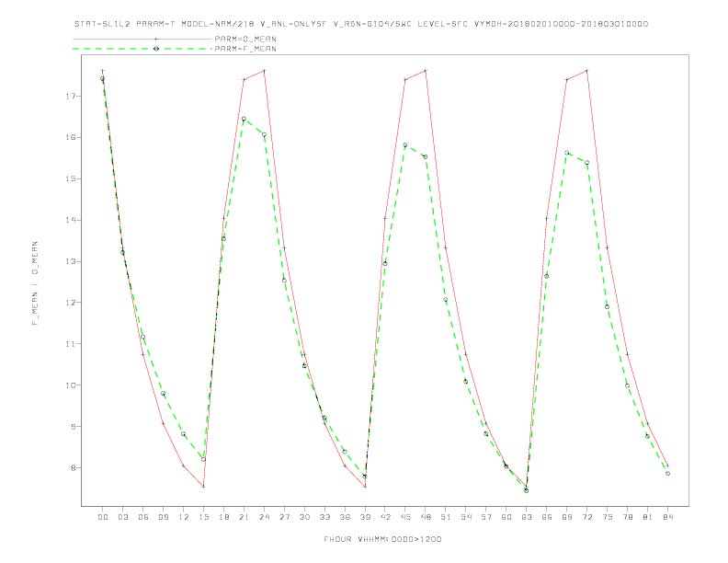Click x-axis tick label 18
The width and height of the screenshot is (728, 563).
223,517
